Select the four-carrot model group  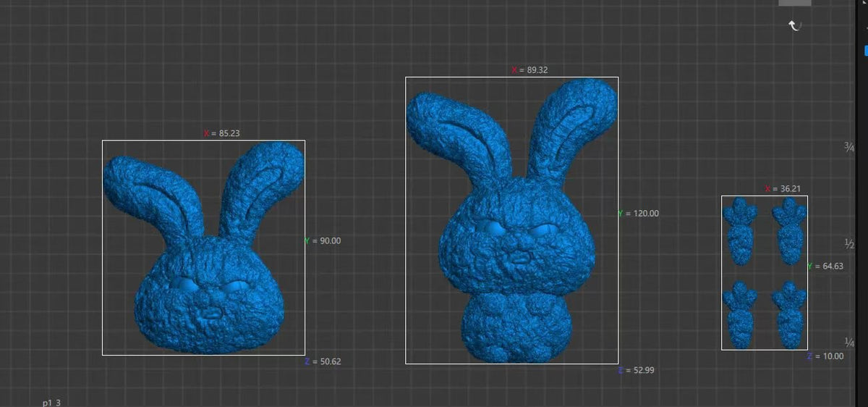click(x=764, y=272)
